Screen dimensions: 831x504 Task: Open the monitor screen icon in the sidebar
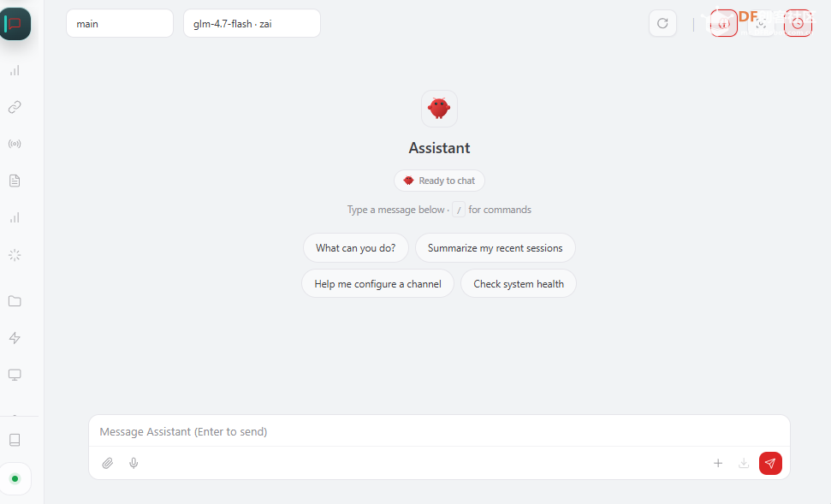point(15,375)
